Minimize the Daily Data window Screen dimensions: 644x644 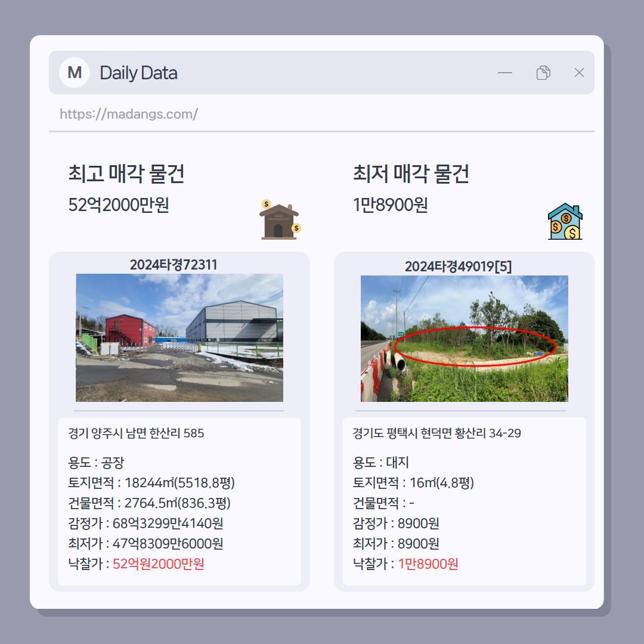click(505, 73)
